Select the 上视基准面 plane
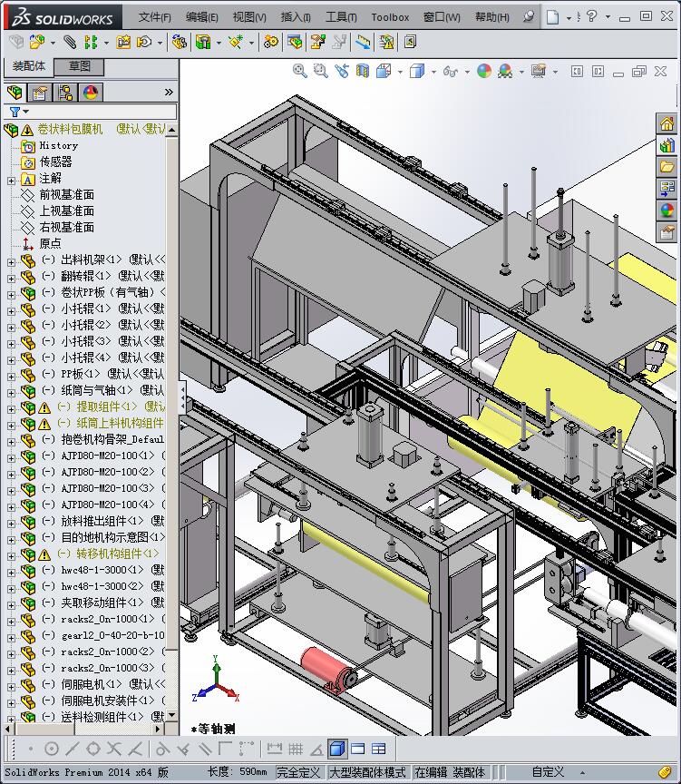 coord(66,211)
